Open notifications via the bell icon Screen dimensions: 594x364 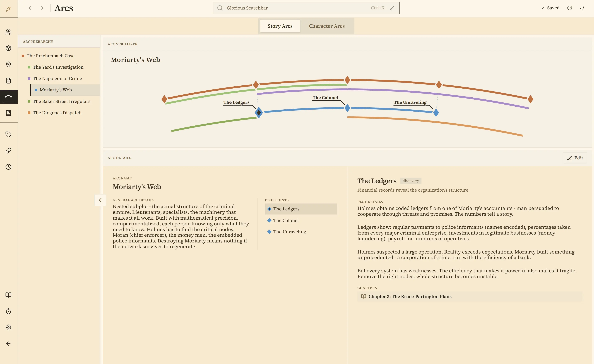(x=582, y=8)
